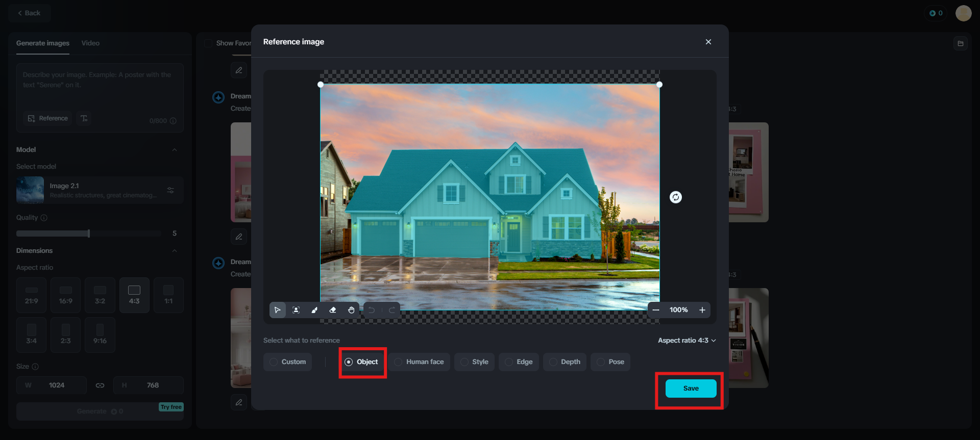The width and height of the screenshot is (980, 440).
Task: Click the undo arrow icon
Action: tap(372, 310)
